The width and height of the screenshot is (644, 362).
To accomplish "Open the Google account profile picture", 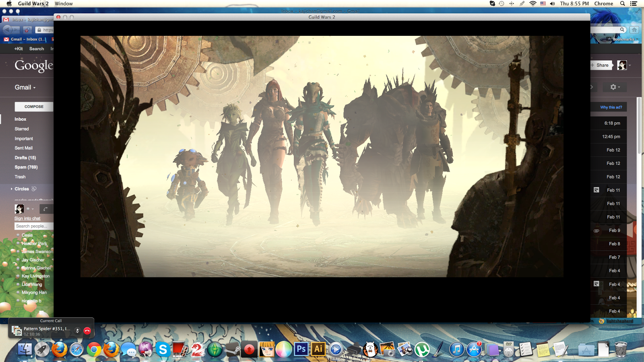I will click(x=622, y=65).
